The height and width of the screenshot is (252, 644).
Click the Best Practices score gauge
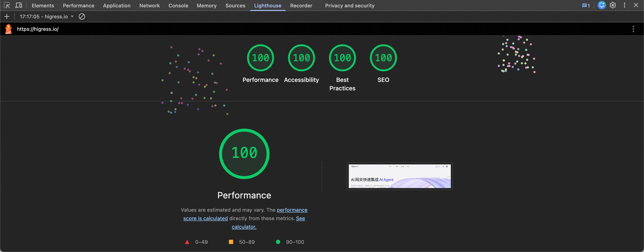pyautogui.click(x=342, y=58)
